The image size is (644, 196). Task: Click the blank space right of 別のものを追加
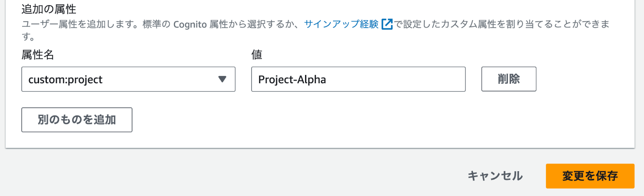(x=322, y=120)
